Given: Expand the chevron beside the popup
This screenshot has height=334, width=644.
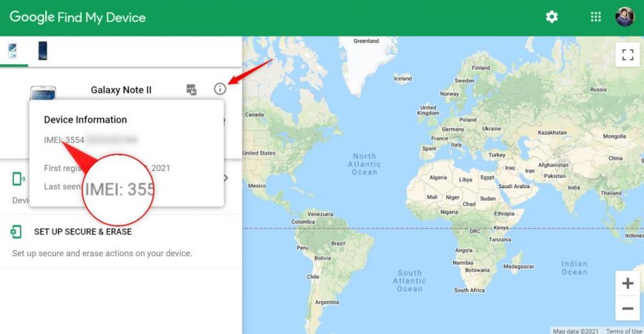Looking at the screenshot, I should click(226, 178).
